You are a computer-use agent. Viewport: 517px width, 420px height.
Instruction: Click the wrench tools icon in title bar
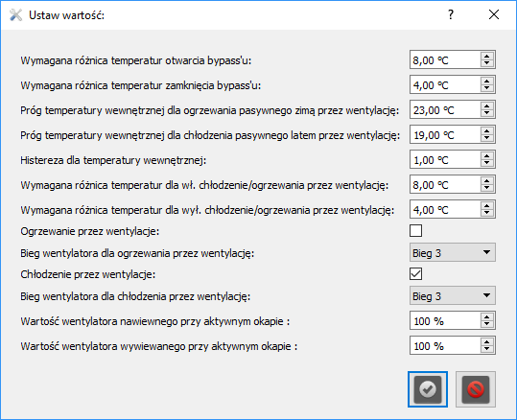[15, 15]
